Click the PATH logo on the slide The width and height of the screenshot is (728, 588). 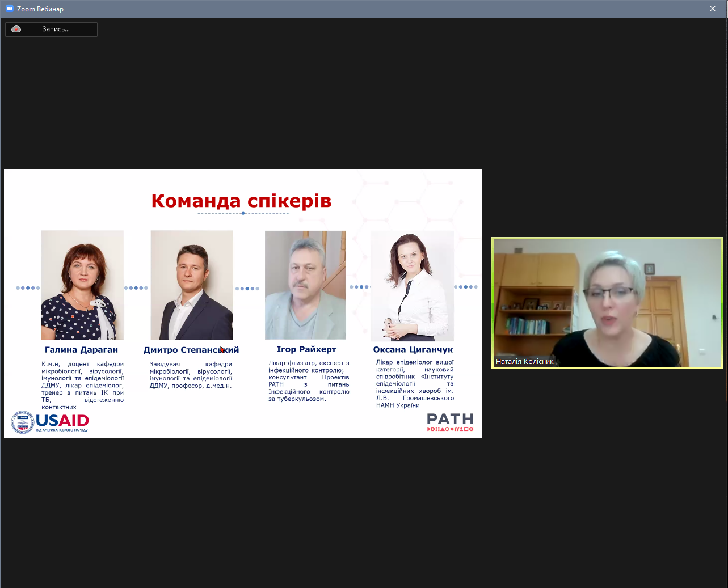[450, 422]
